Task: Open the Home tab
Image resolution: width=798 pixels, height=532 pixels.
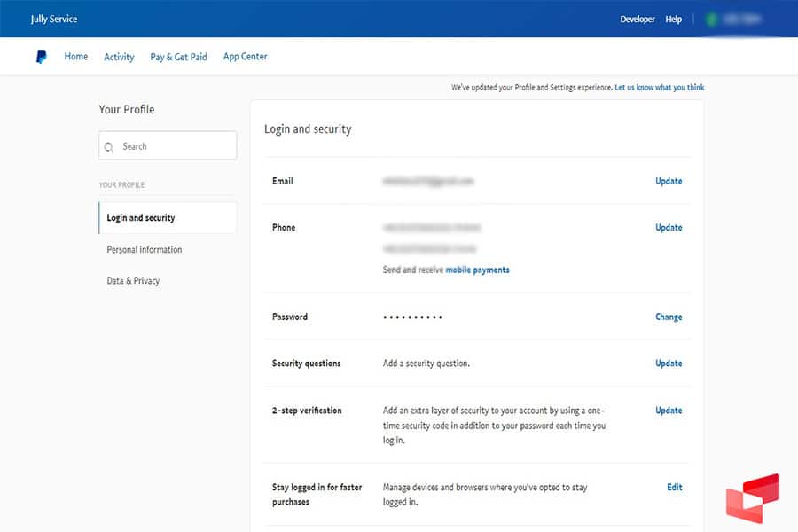Action: (x=76, y=57)
